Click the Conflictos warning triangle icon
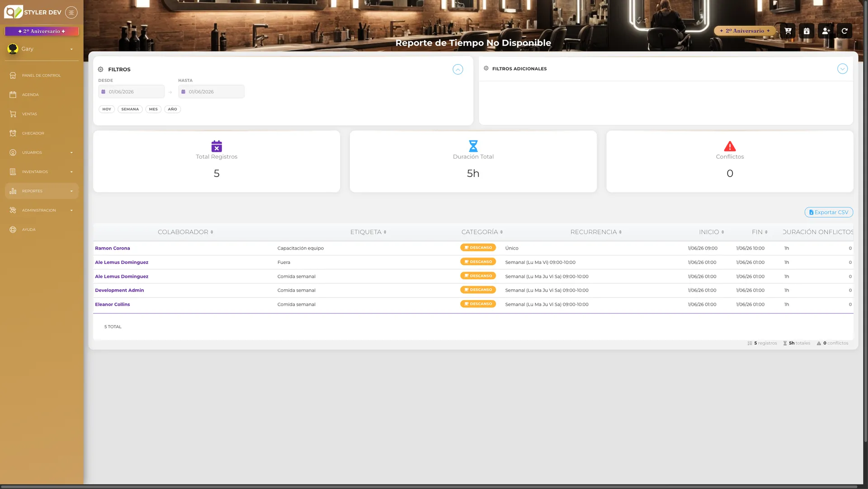This screenshot has width=868, height=489. click(730, 146)
